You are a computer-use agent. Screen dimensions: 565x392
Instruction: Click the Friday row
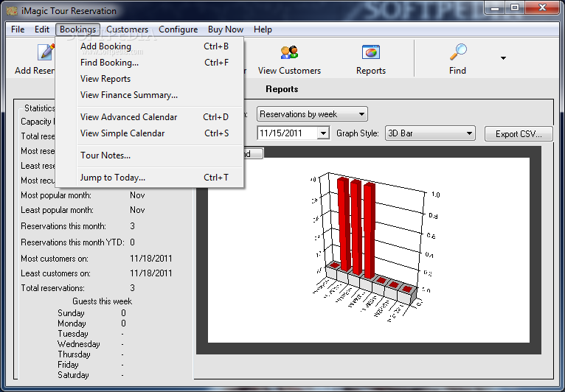pyautogui.click(x=91, y=365)
